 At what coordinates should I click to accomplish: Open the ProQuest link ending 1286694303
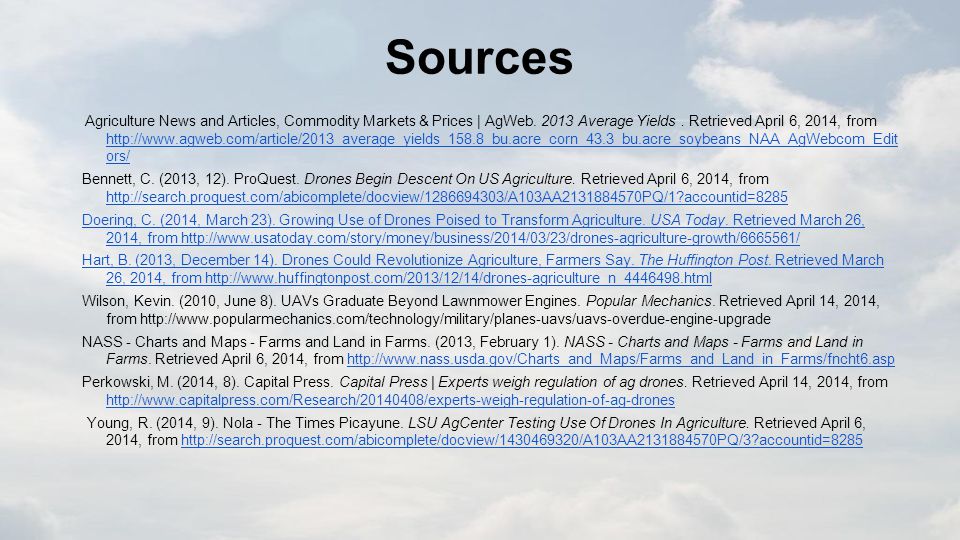click(x=447, y=197)
